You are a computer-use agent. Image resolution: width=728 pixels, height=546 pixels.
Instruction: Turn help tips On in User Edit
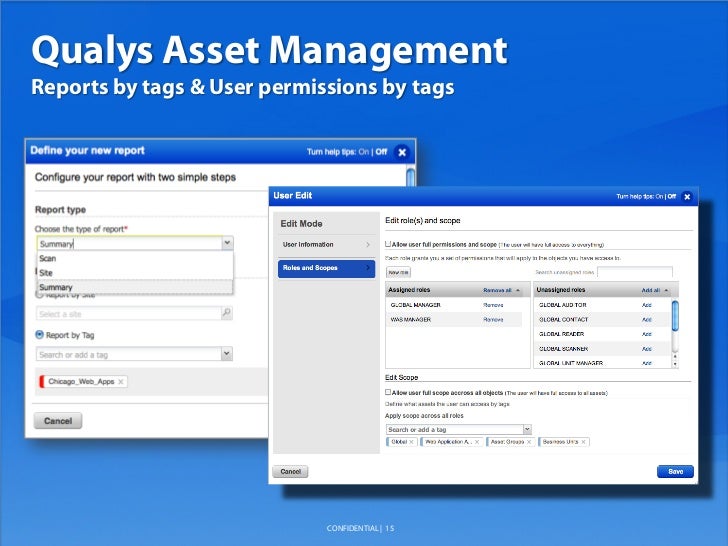point(659,196)
